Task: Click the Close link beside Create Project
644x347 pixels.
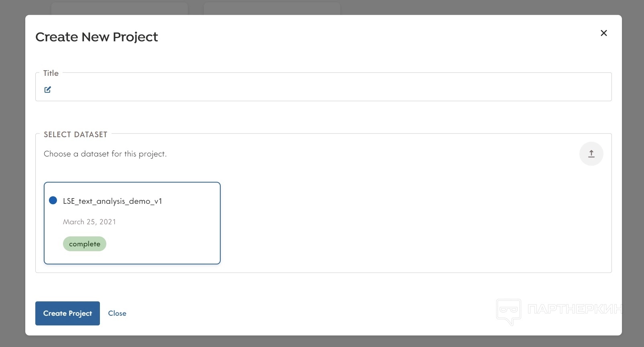Action: pyautogui.click(x=117, y=313)
